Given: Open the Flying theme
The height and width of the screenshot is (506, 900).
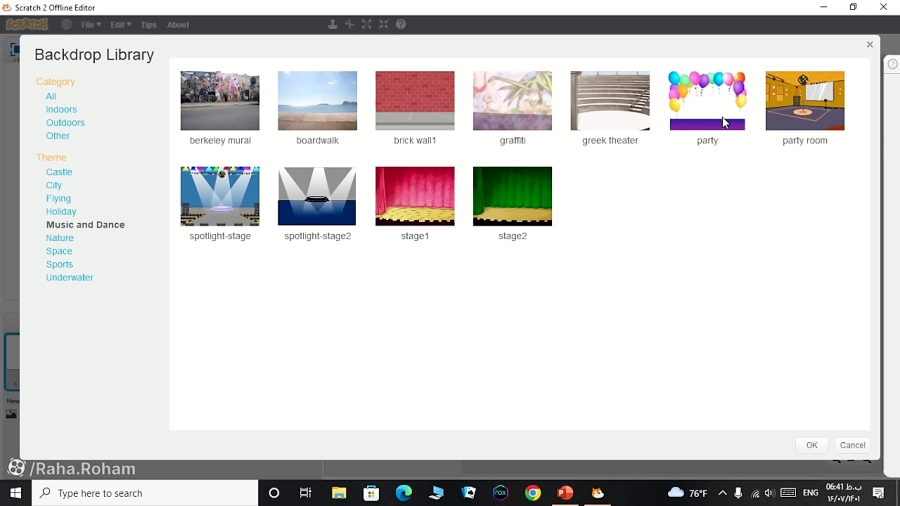Looking at the screenshot, I should [59, 198].
